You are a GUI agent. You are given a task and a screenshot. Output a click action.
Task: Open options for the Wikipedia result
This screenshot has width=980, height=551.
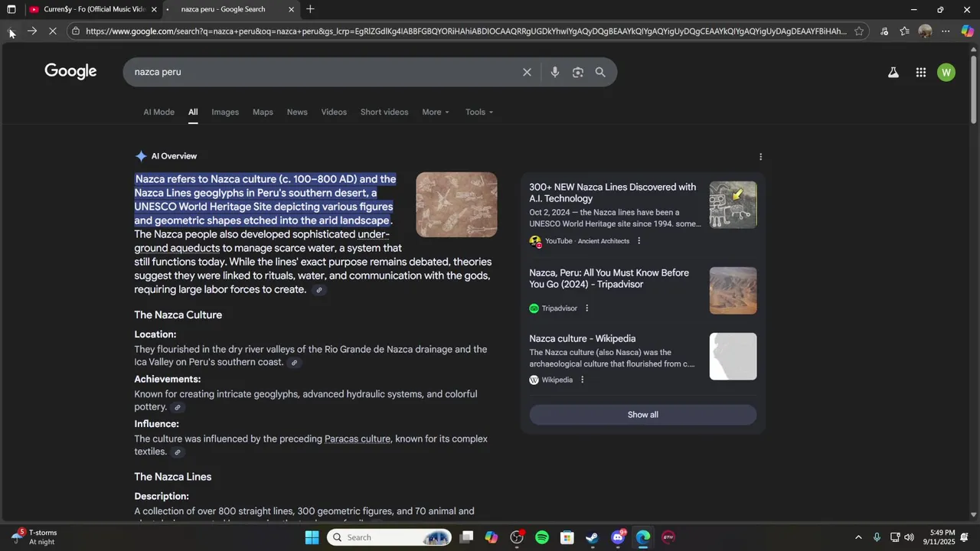(582, 380)
